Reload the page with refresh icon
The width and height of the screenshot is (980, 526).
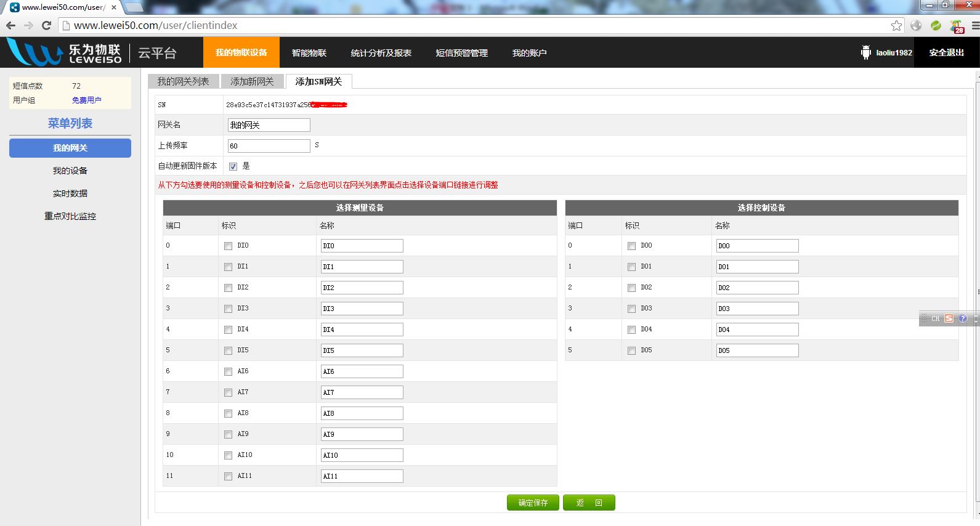pos(46,25)
